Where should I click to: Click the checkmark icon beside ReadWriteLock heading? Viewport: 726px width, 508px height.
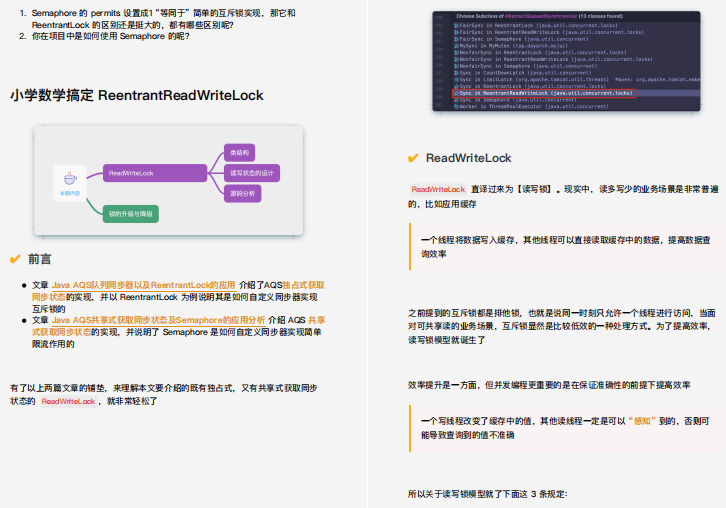pyautogui.click(x=413, y=158)
